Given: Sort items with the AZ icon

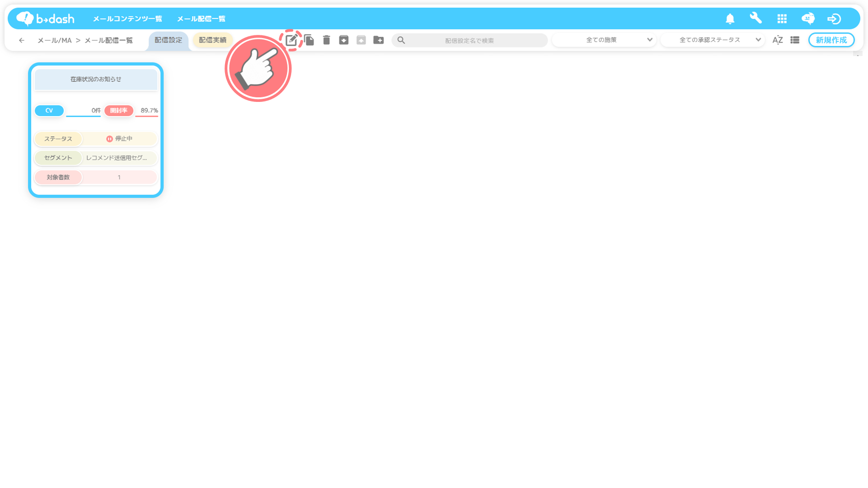Looking at the screenshot, I should point(778,40).
